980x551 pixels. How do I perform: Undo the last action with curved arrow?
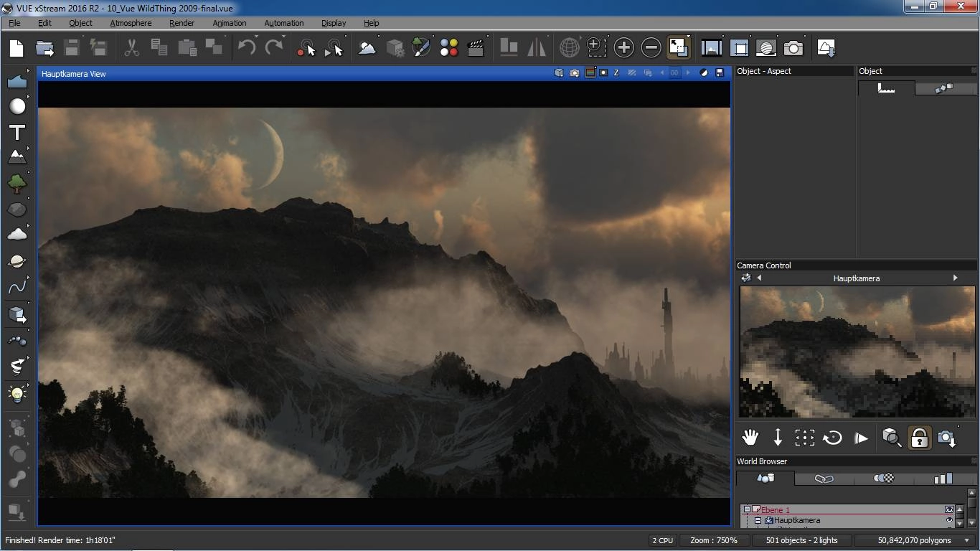click(247, 48)
